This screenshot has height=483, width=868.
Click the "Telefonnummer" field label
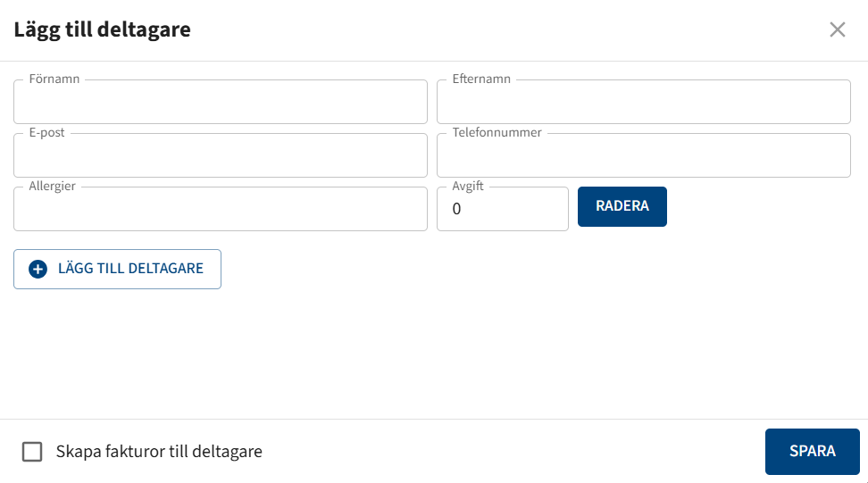[497, 133]
